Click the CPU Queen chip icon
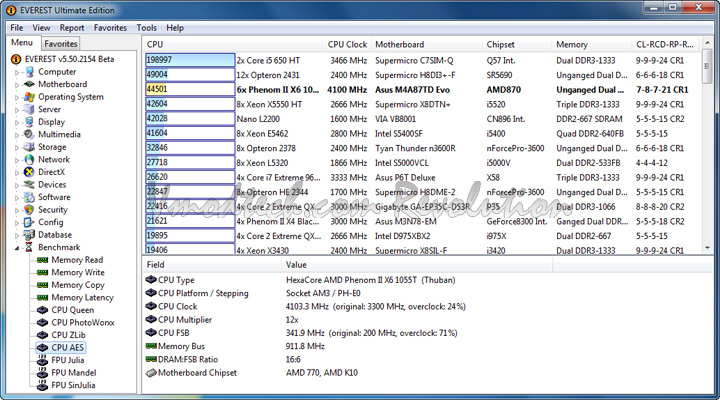The height and width of the screenshot is (400, 720). (43, 310)
